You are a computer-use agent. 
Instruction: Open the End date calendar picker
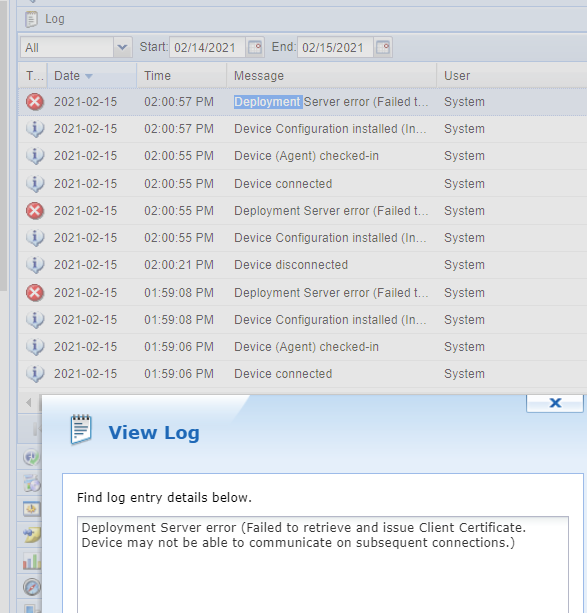pos(383,47)
